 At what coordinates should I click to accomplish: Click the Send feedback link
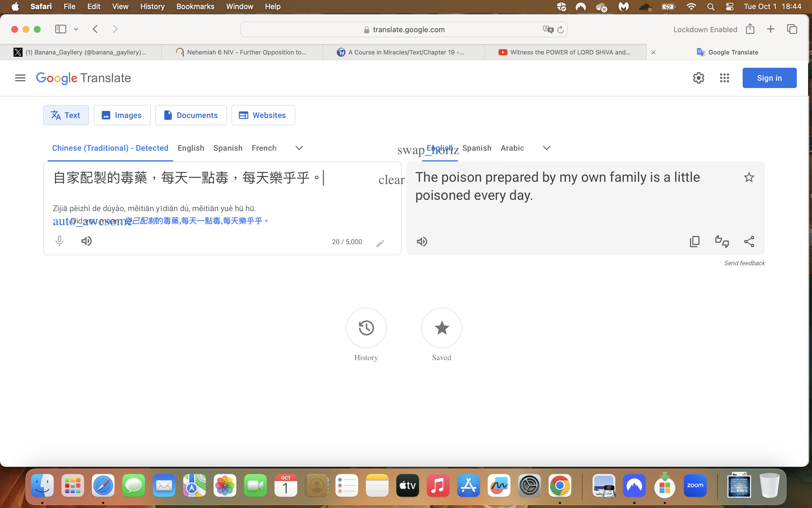pyautogui.click(x=744, y=263)
